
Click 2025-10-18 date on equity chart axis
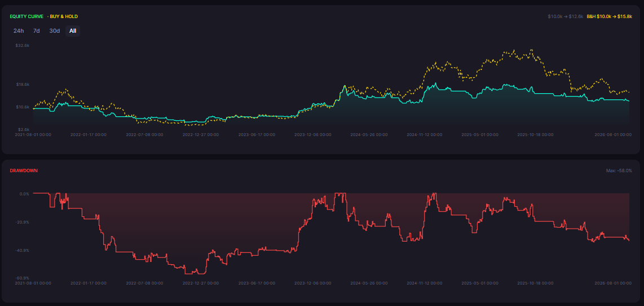pos(535,134)
